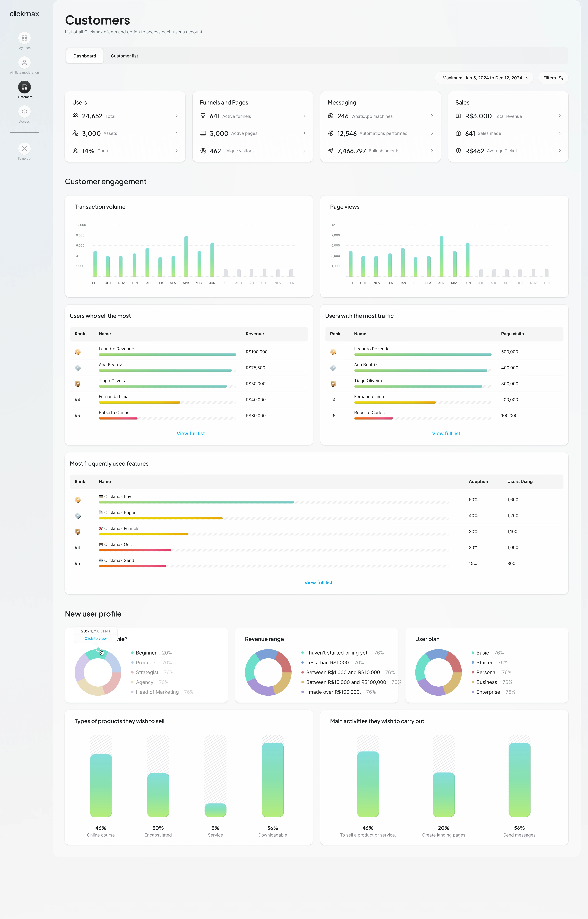The width and height of the screenshot is (588, 919).
Task: Click the Active funnels funnel icon
Action: point(203,116)
